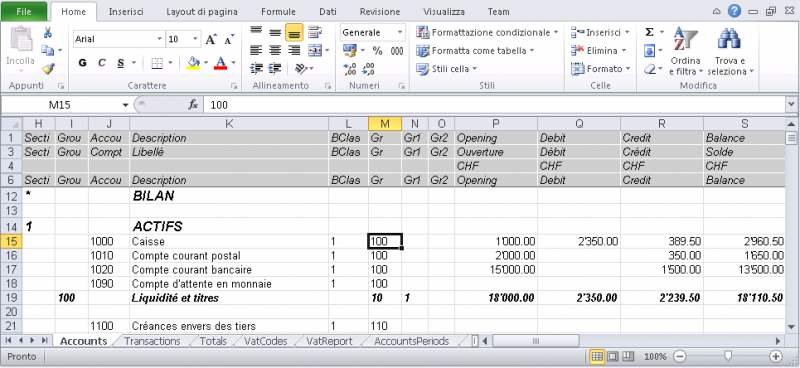Screen dimensions: 800x368
Task: Click the horizontal scrollbar thumb
Action: [x=536, y=341]
